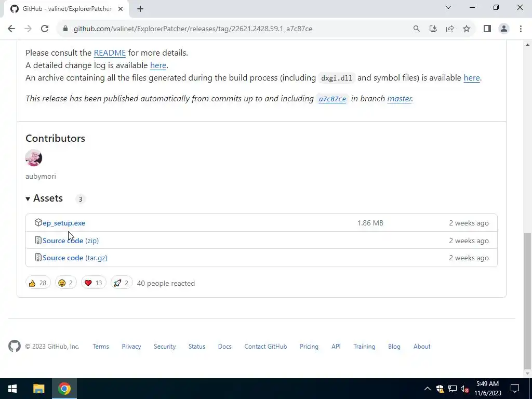The height and width of the screenshot is (399, 532).
Task: React with heart (13)
Action: point(94,283)
